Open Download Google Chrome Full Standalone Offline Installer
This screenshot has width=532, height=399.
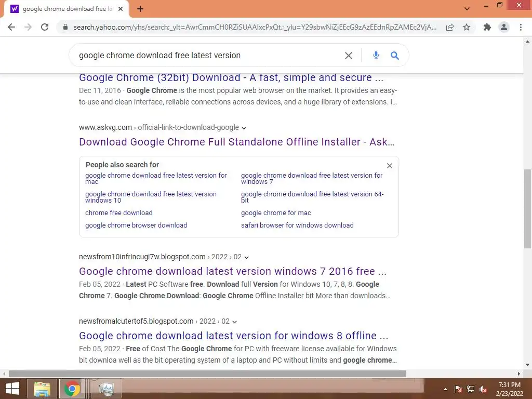tap(236, 142)
